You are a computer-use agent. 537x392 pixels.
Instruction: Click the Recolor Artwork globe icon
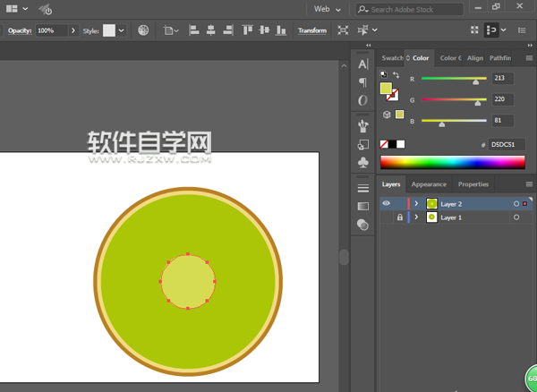coord(144,30)
